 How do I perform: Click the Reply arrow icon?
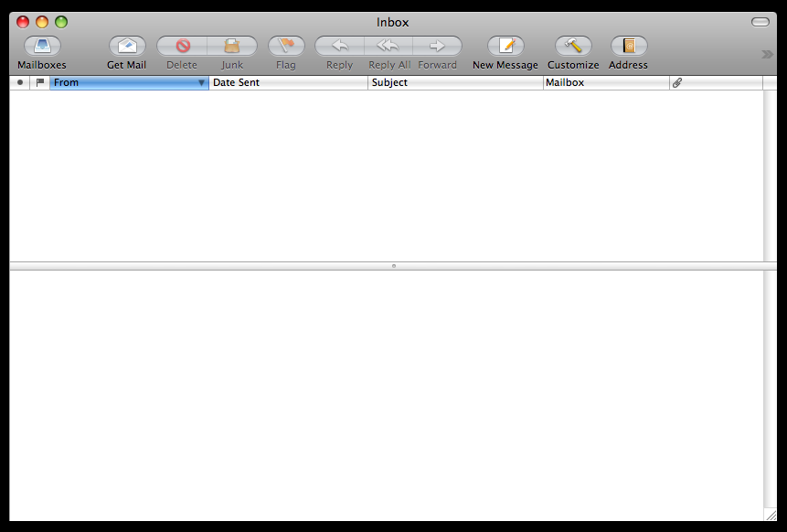(339, 46)
